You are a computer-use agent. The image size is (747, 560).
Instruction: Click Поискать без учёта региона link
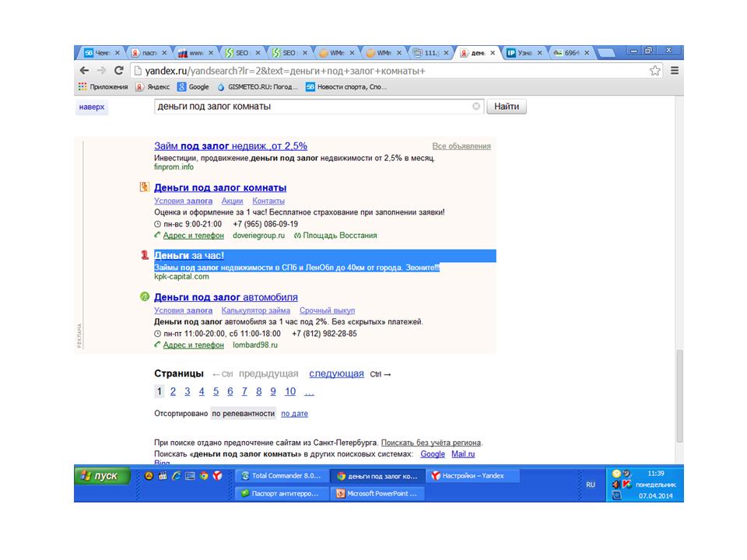pyautogui.click(x=430, y=443)
